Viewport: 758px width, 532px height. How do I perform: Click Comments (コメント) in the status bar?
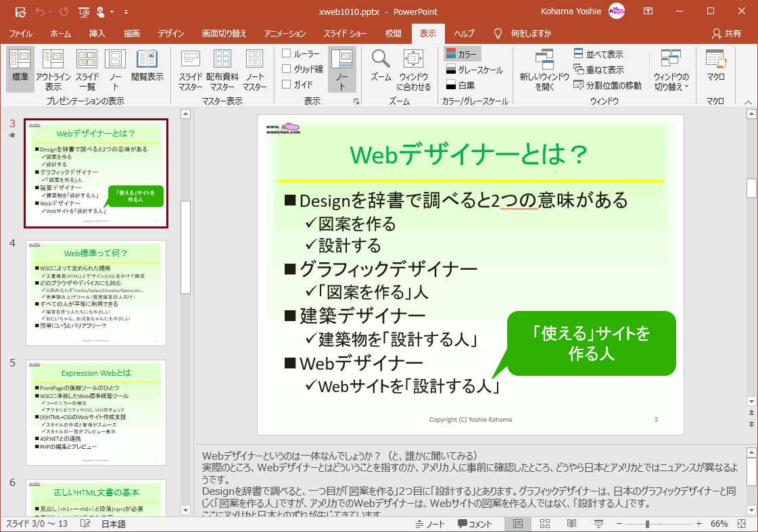(475, 524)
